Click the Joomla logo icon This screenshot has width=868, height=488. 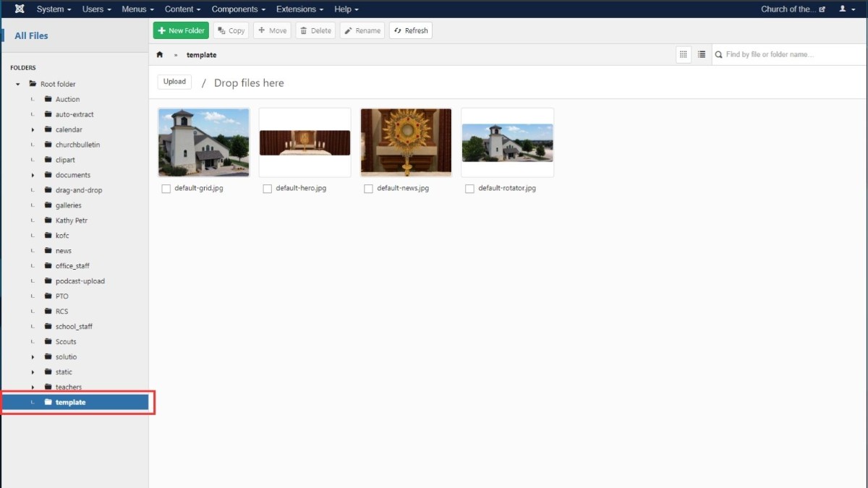tap(19, 9)
